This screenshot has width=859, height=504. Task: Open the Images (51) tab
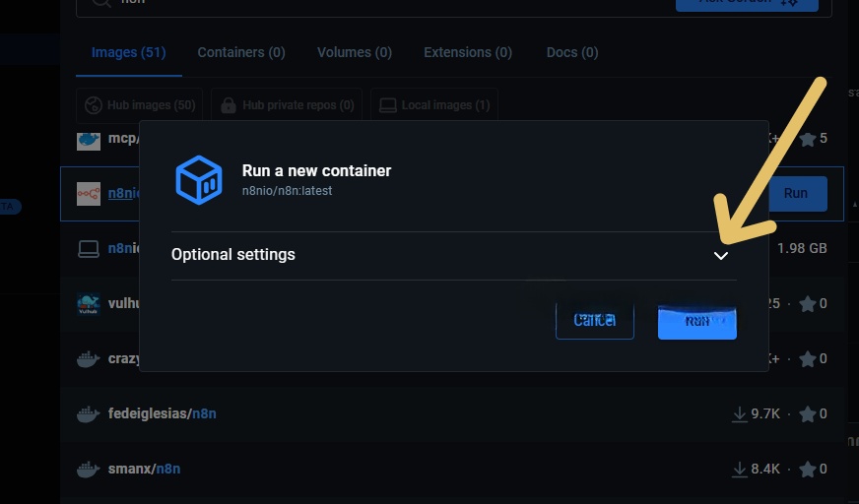tap(129, 52)
